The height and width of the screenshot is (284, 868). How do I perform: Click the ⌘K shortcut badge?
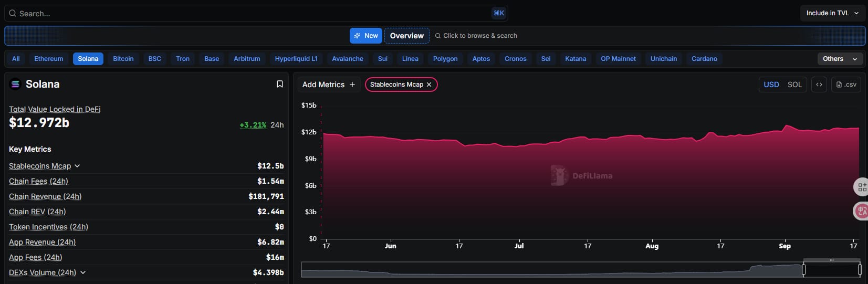click(499, 13)
